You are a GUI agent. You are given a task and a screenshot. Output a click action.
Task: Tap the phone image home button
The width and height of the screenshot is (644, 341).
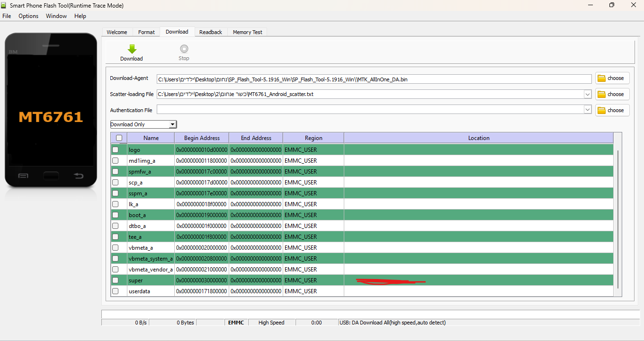click(x=51, y=176)
